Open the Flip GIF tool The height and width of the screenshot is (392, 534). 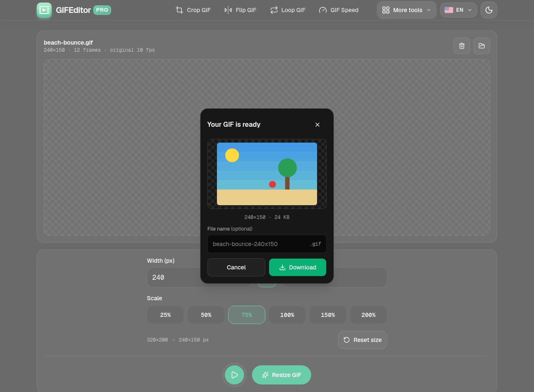240,10
